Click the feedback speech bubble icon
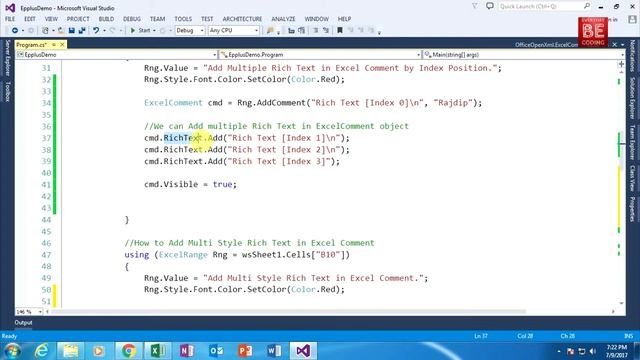This screenshot has width=640, height=360. (490, 6)
